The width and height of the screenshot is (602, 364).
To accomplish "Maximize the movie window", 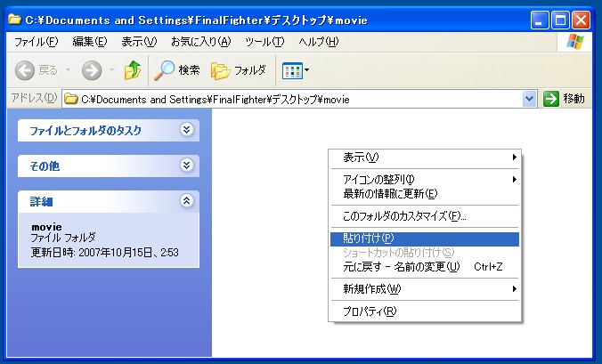I will click(x=560, y=20).
